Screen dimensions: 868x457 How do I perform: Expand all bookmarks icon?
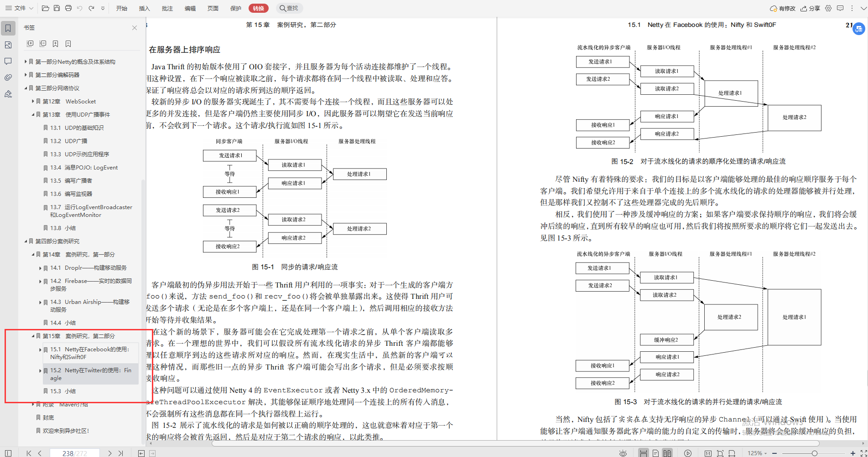[30, 44]
